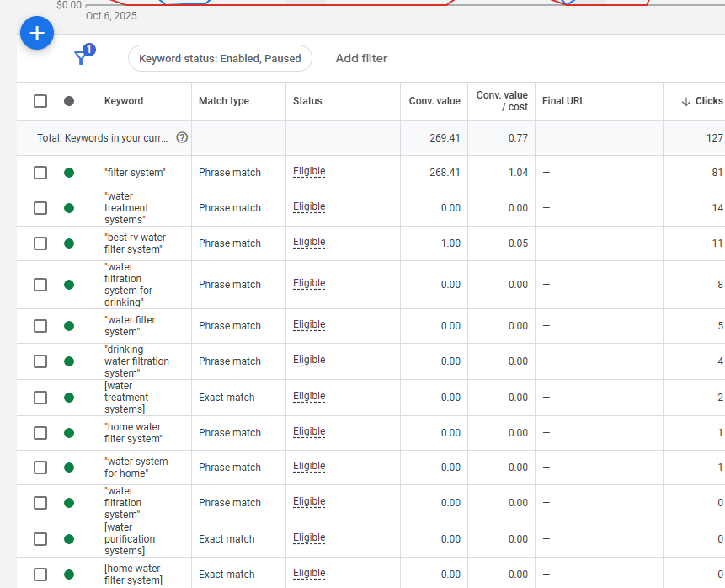The width and height of the screenshot is (725, 588).
Task: Check the "water system for home" row
Action: [x=40, y=468]
